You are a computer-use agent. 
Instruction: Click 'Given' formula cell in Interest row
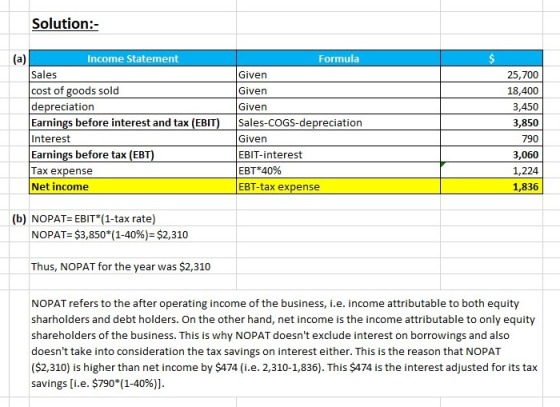[x=338, y=139]
